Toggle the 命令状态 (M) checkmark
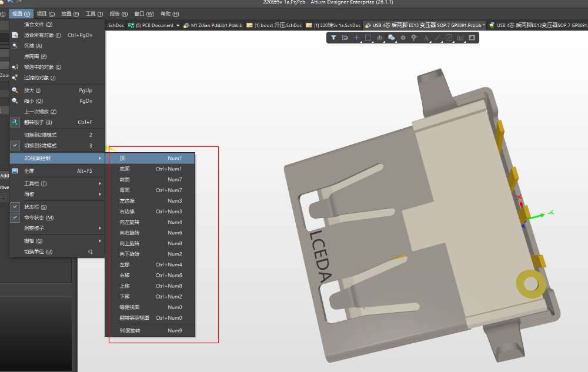Image resolution: width=588 pixels, height=372 pixels. [x=15, y=217]
